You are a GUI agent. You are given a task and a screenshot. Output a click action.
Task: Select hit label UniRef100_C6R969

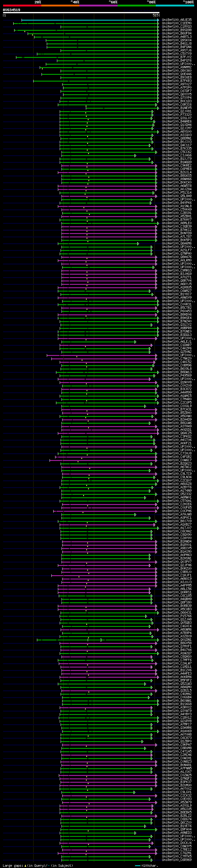tap(177, 860)
